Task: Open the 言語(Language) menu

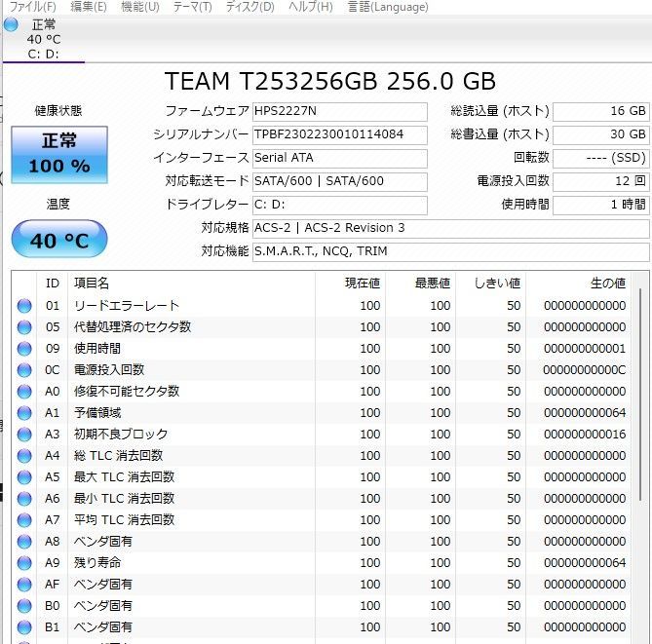Action: coord(388,7)
